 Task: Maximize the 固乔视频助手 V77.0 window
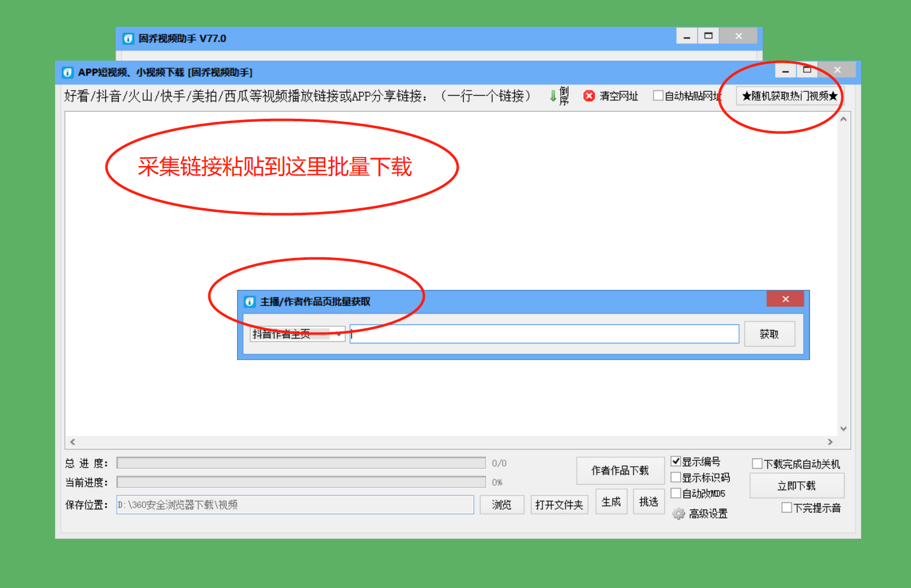(708, 36)
